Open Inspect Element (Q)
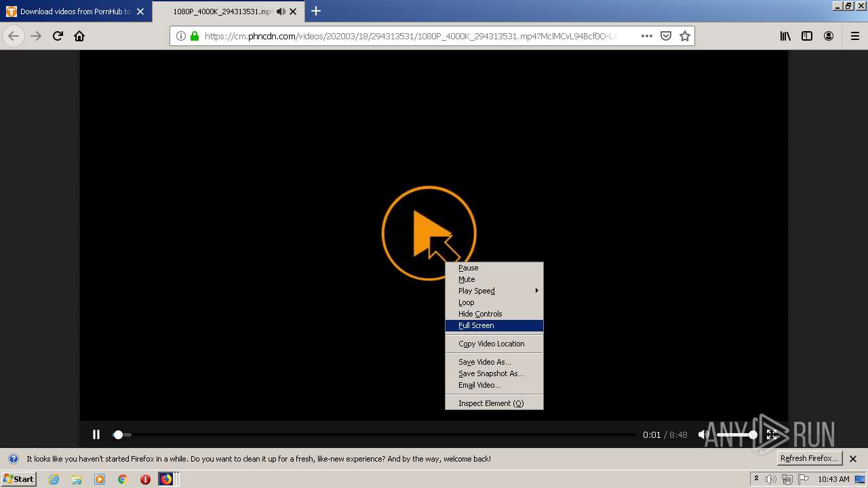 [x=494, y=403]
